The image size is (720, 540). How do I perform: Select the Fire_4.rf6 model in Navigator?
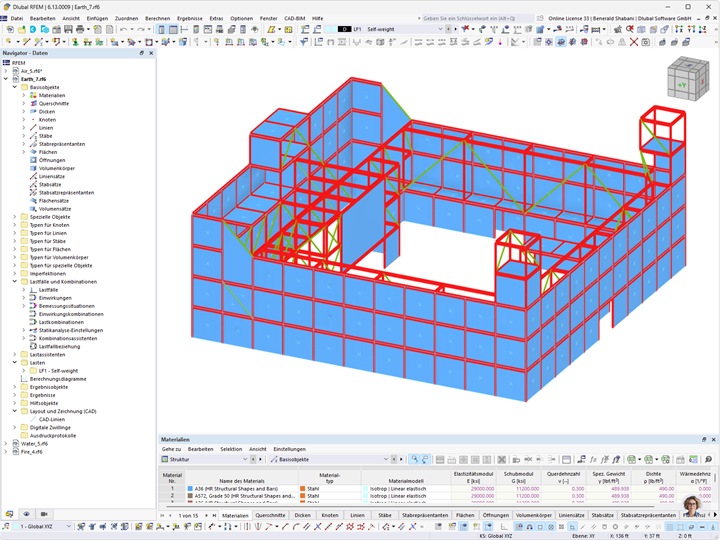32,452
